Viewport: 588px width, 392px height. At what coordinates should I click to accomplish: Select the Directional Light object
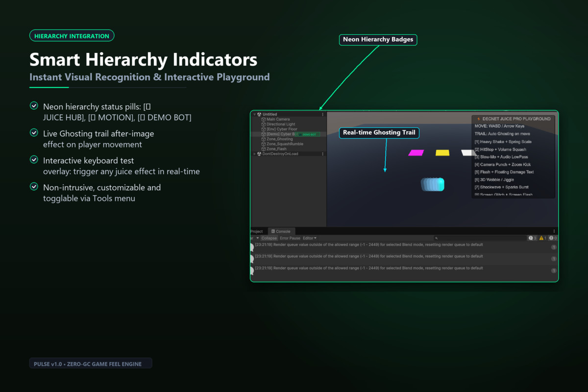point(281,124)
